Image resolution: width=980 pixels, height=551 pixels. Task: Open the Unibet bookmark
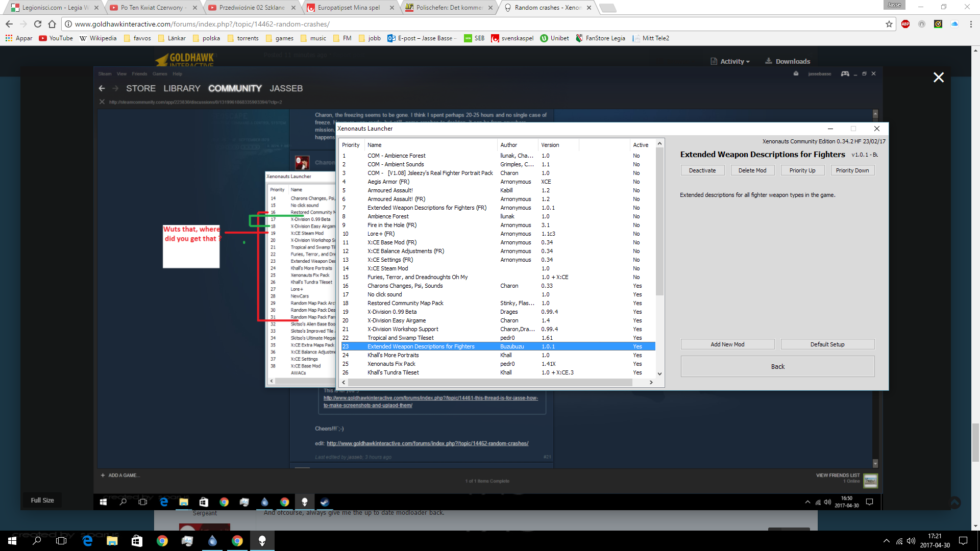555,38
